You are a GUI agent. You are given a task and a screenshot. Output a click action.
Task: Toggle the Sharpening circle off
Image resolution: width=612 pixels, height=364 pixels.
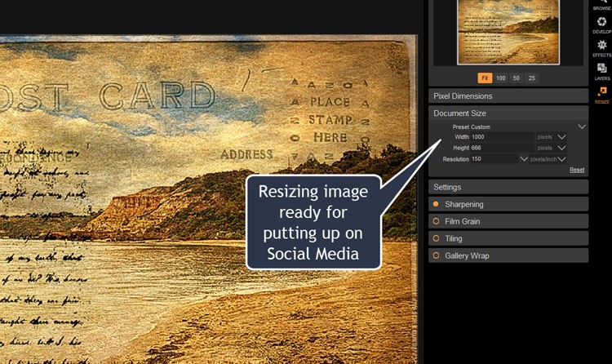pos(436,204)
